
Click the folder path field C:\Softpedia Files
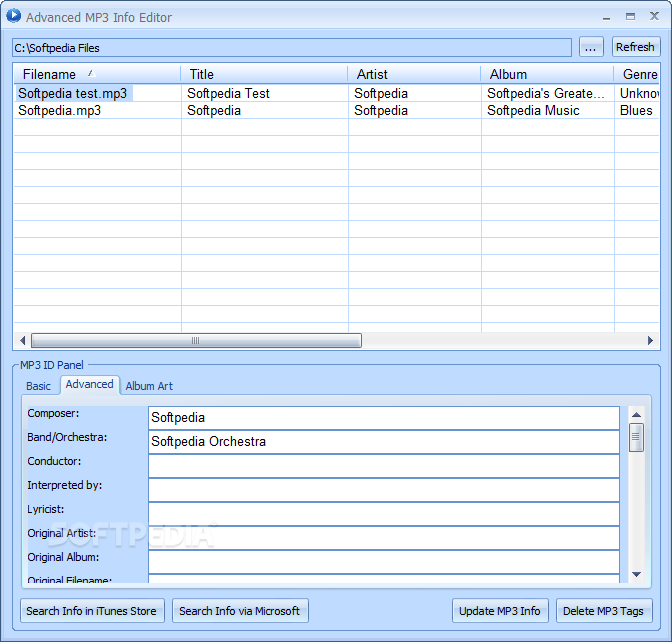[x=292, y=48]
